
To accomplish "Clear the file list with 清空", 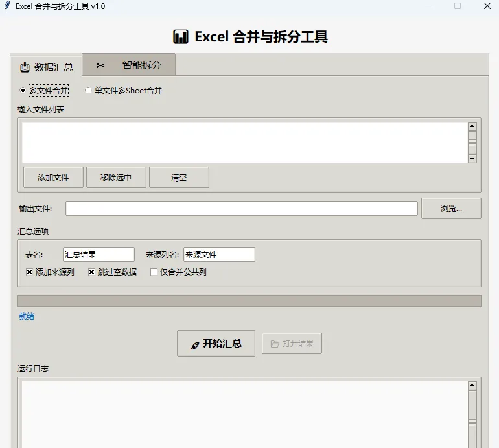I will (x=179, y=178).
